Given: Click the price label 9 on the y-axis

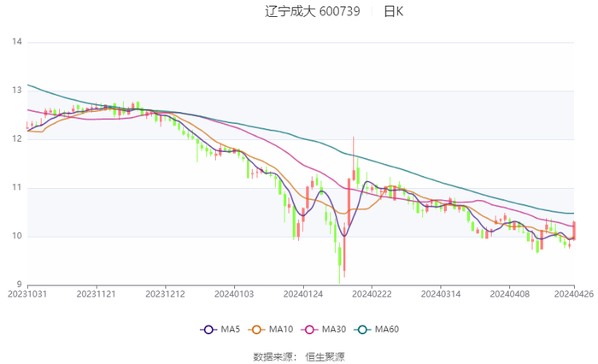Looking at the screenshot, I should 19,285.
